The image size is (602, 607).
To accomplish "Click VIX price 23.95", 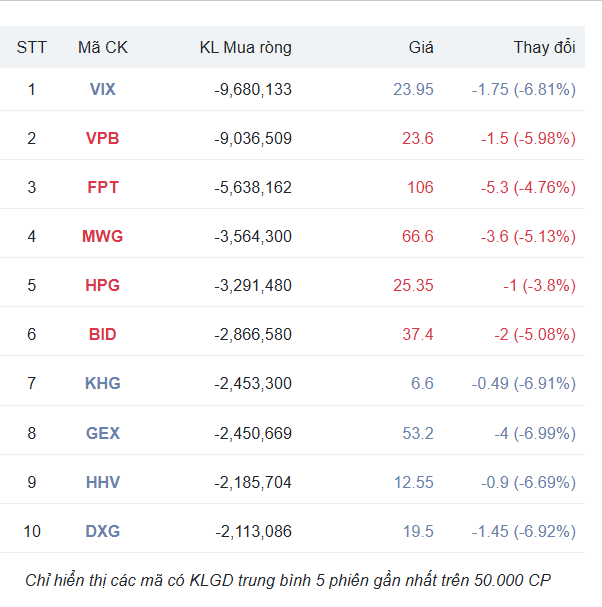I will (413, 89).
